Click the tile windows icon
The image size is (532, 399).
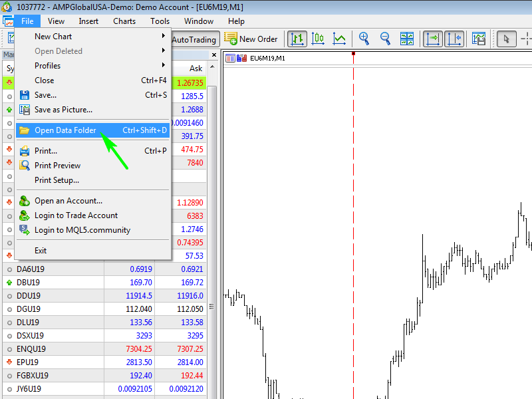[x=406, y=39]
